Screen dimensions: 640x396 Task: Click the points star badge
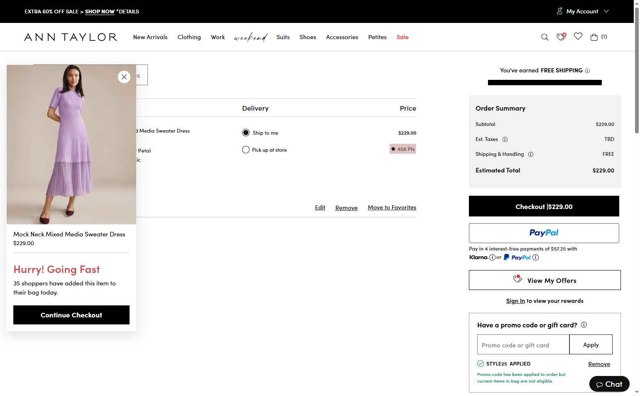coord(402,149)
